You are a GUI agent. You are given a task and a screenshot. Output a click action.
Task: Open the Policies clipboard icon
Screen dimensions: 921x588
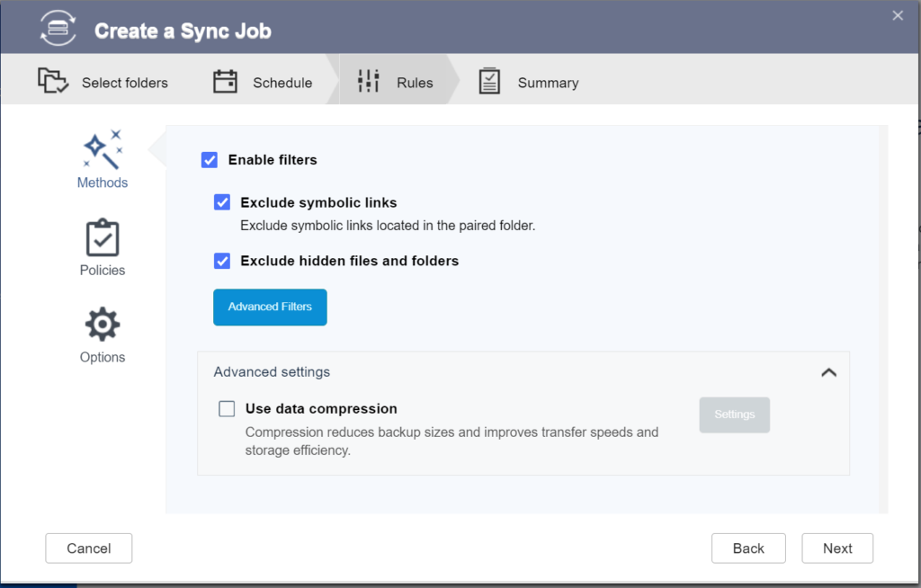coord(102,238)
